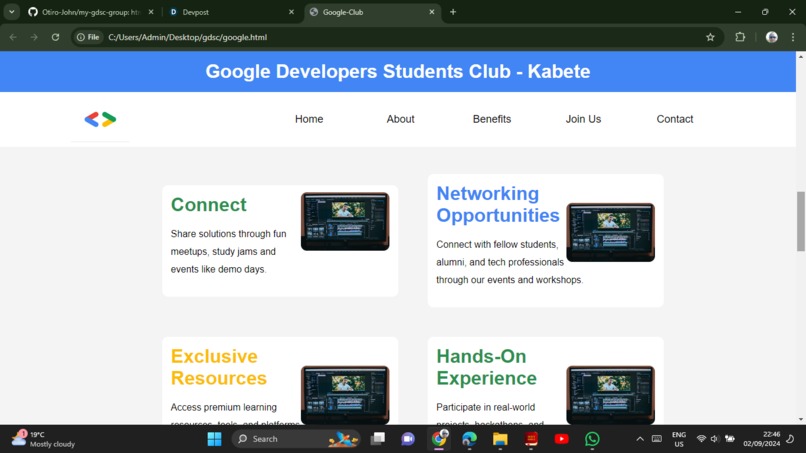Click the Connect heading
This screenshot has height=453, width=806.
[209, 205]
